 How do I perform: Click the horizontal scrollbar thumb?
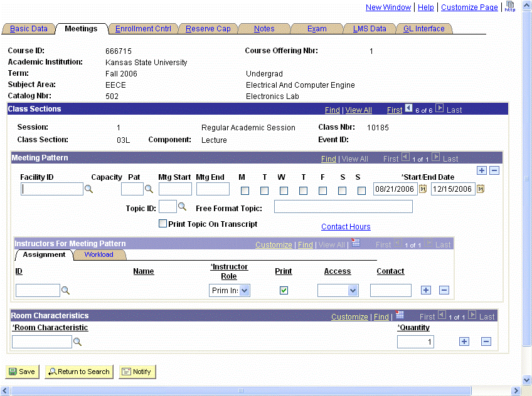click(x=240, y=390)
